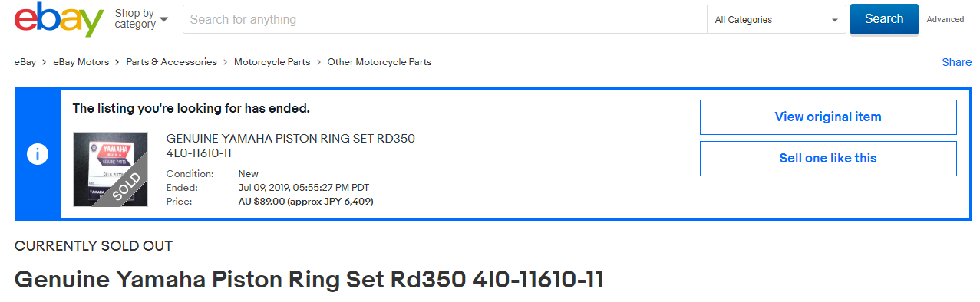
Task: Open Motorcycle Parts breadcrumb
Action: (272, 62)
